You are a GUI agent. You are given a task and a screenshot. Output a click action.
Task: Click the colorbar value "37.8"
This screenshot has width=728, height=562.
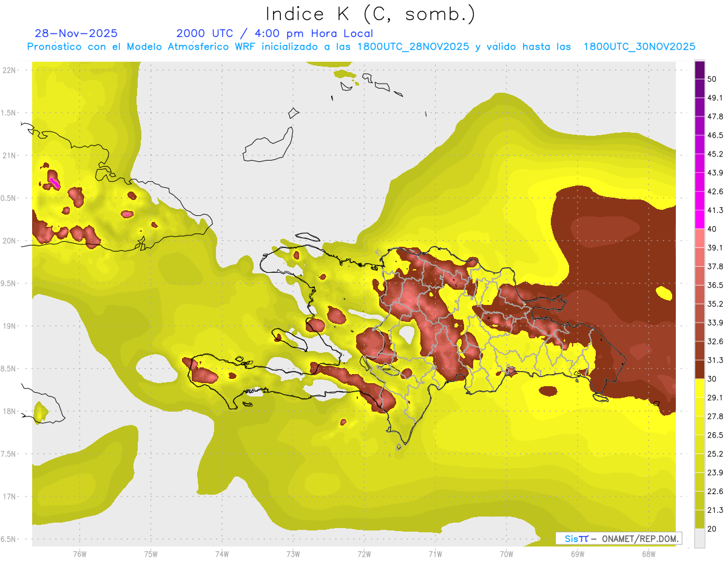point(715,266)
